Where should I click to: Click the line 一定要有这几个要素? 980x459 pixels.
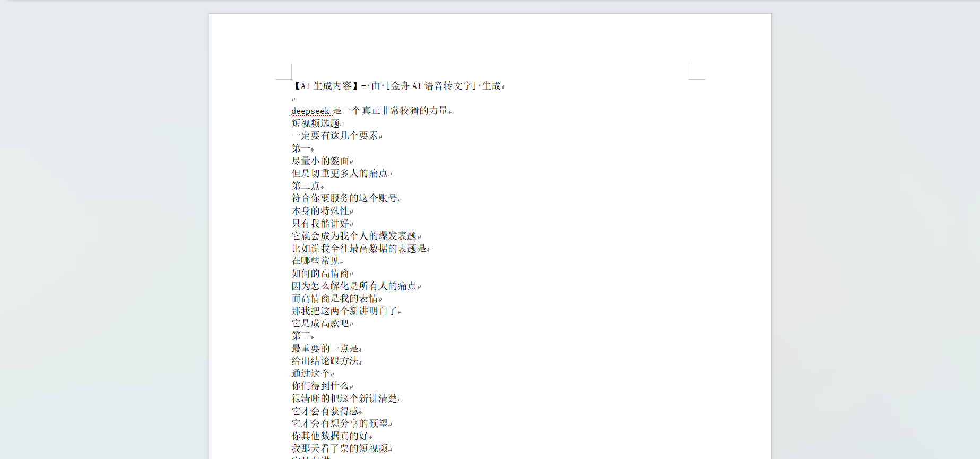[335, 136]
